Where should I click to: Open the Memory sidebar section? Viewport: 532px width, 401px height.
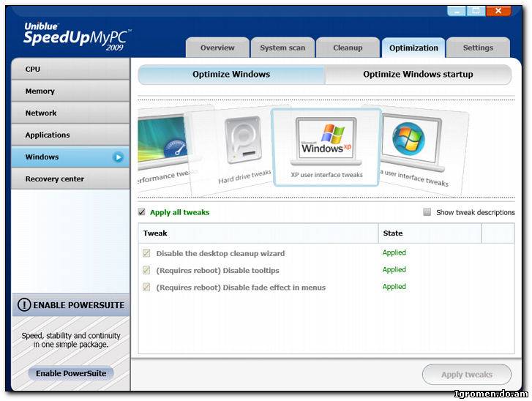point(70,91)
